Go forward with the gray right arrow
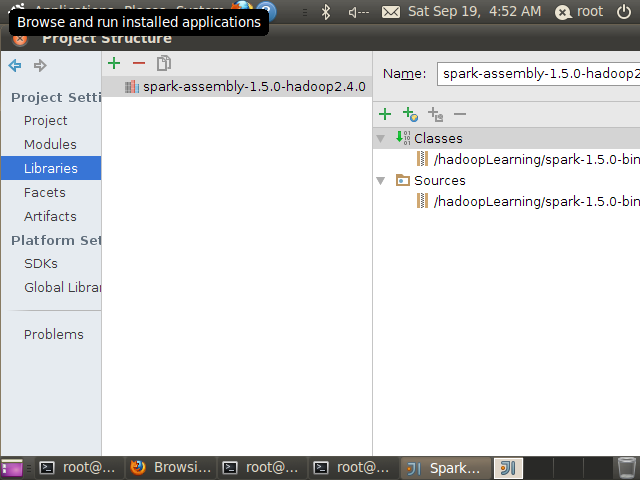 click(40, 65)
